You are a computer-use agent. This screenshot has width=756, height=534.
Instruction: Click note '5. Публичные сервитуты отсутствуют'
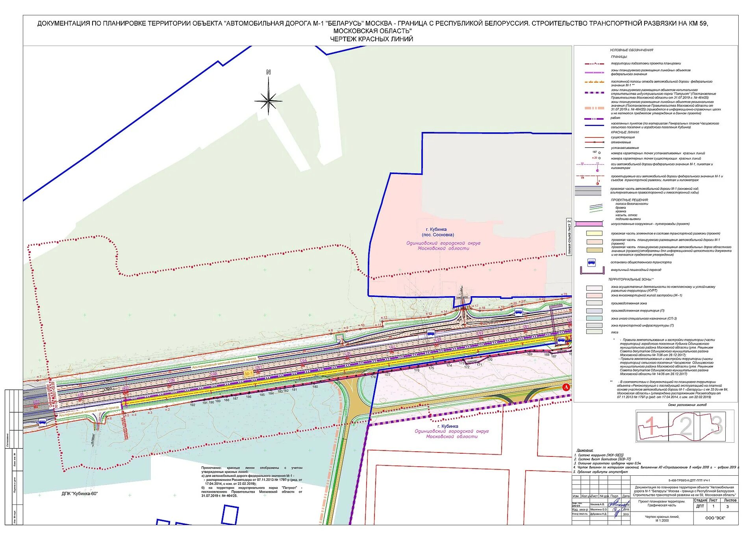pyautogui.click(x=600, y=472)
